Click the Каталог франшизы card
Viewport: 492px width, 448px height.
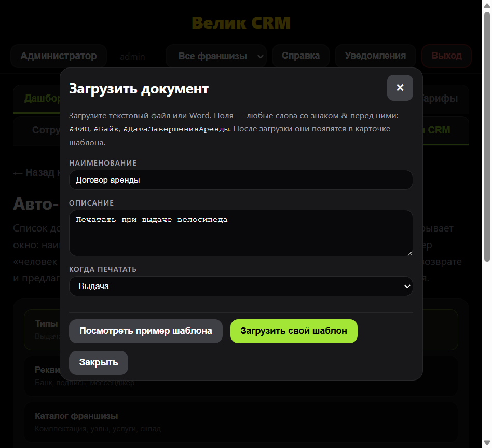[241, 422]
